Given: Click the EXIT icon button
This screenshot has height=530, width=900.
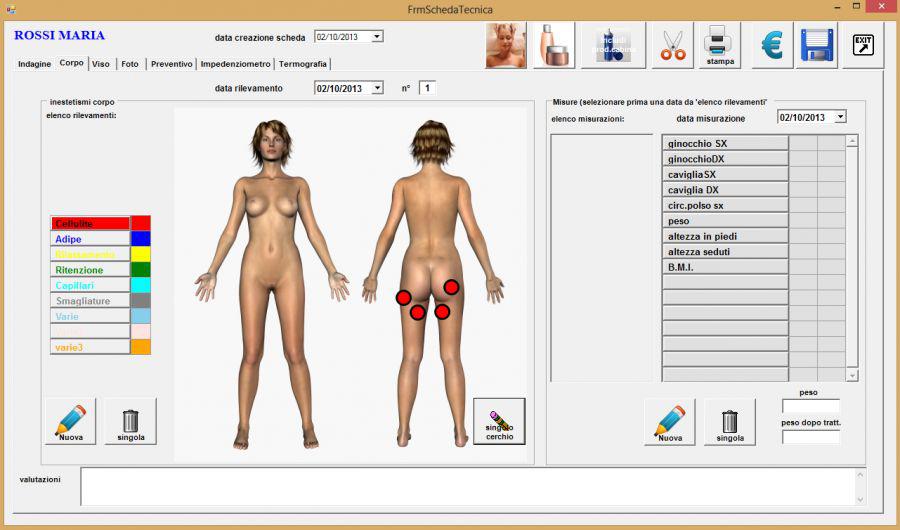Looking at the screenshot, I should pos(862,46).
